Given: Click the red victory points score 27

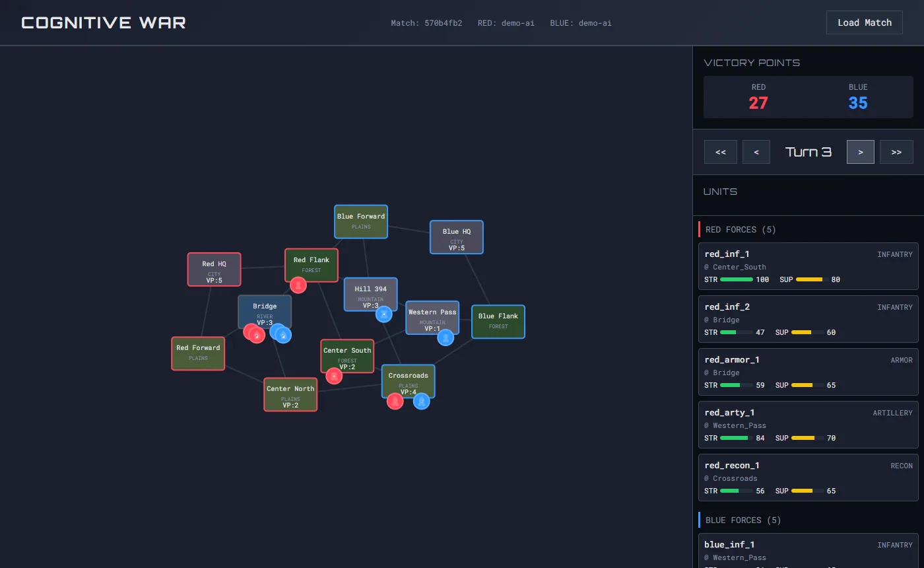Looking at the screenshot, I should pyautogui.click(x=758, y=103).
